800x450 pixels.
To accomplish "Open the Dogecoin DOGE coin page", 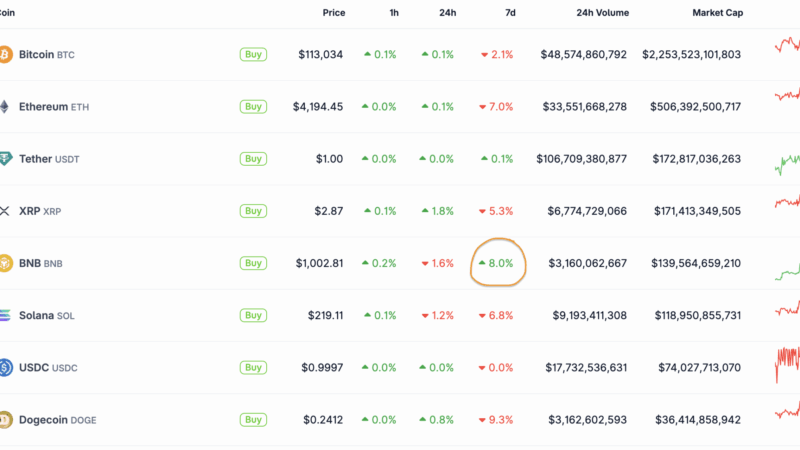I will pos(57,420).
